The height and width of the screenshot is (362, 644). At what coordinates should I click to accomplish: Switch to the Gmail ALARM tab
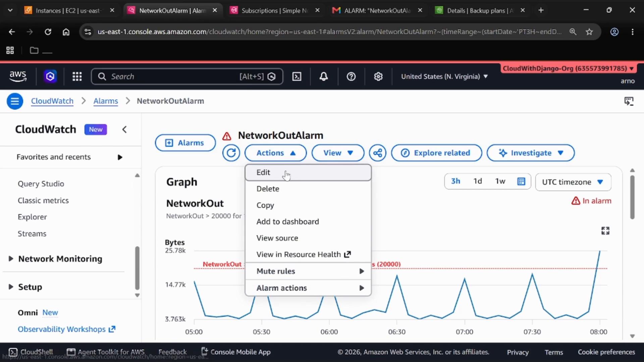pos(377,10)
